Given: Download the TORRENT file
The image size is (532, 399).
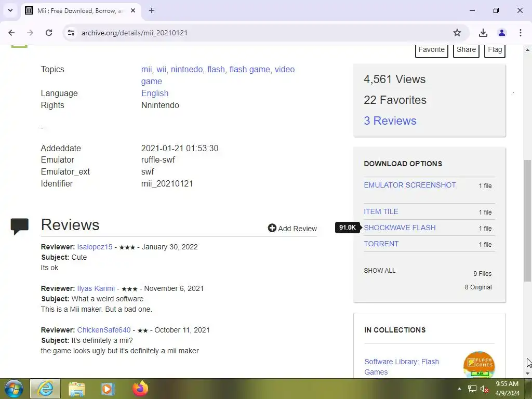Looking at the screenshot, I should coord(381,244).
